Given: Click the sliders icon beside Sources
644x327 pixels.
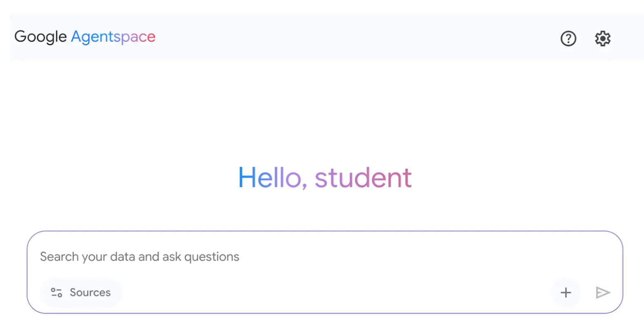Looking at the screenshot, I should [56, 292].
